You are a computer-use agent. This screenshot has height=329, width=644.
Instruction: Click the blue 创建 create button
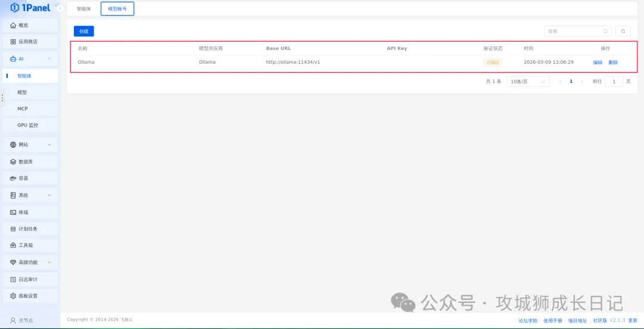(x=83, y=32)
